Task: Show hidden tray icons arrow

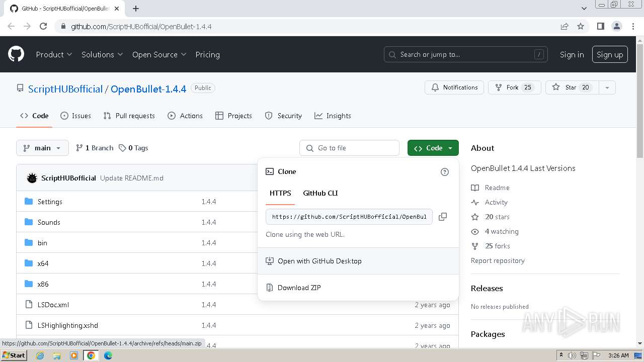Action: (x=561, y=355)
